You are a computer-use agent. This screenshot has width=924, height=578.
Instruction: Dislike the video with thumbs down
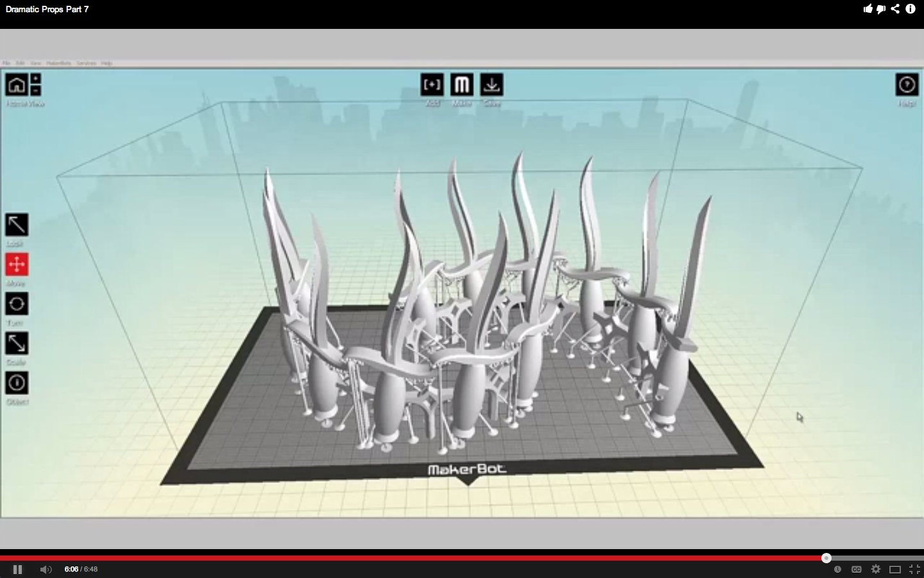point(881,9)
